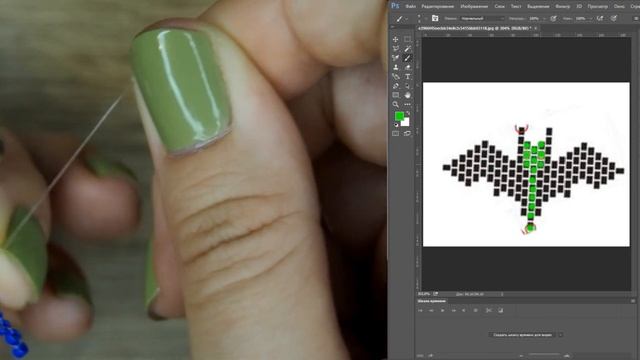Reset default foreground and background colors
This screenshot has height=360, width=640.
pyautogui.click(x=396, y=125)
